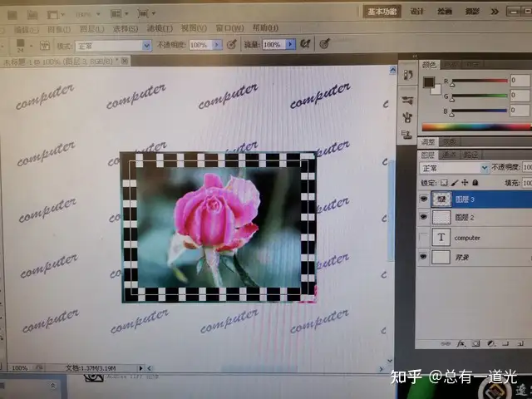Image resolution: width=532 pixels, height=399 pixels.
Task: Open the arrange documents icon menu
Action: click(x=120, y=13)
